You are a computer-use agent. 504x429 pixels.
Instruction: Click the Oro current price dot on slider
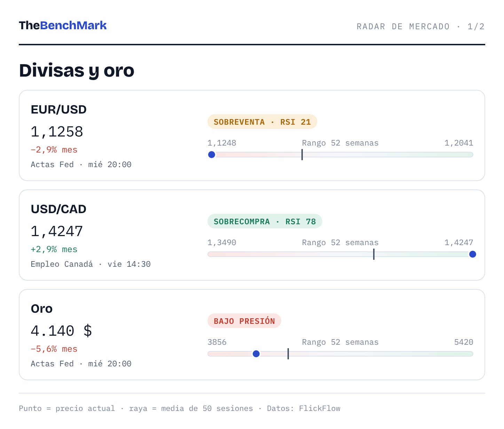point(256,354)
